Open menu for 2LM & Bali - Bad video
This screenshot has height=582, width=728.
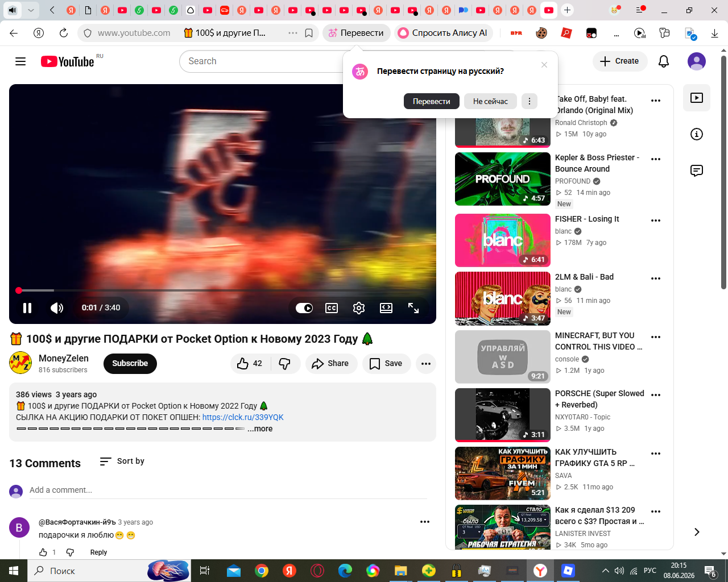click(x=656, y=278)
